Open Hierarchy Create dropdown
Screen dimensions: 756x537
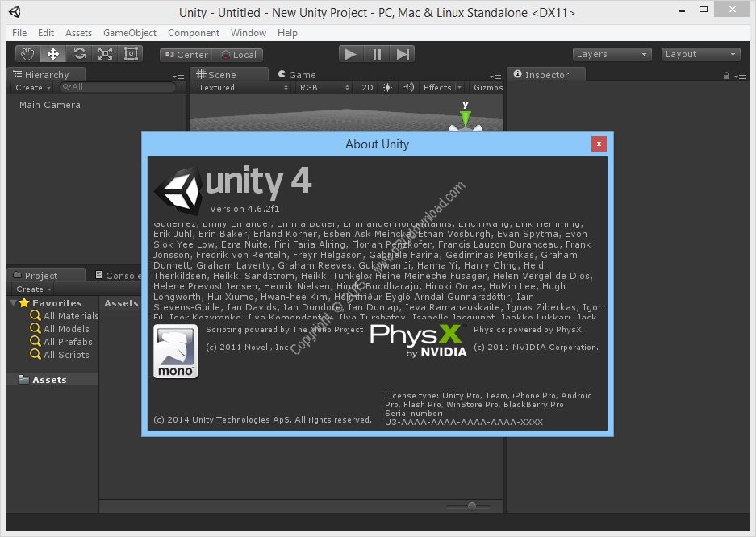33,88
